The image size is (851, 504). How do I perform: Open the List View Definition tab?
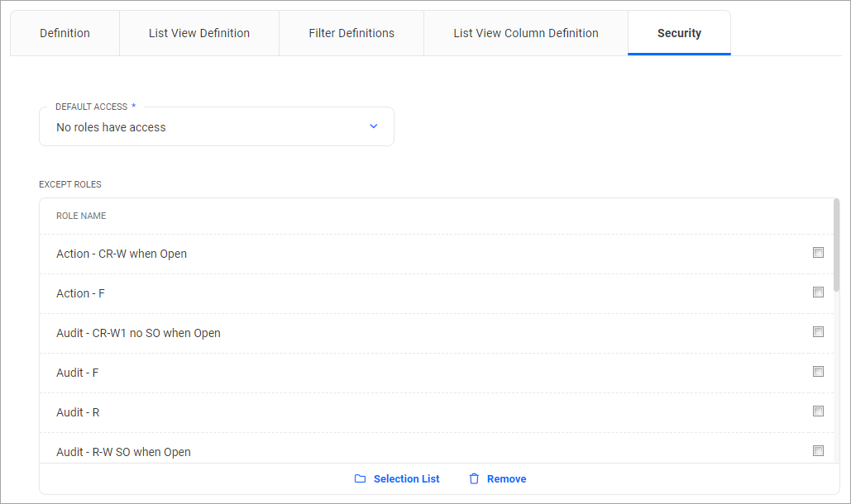pos(198,33)
